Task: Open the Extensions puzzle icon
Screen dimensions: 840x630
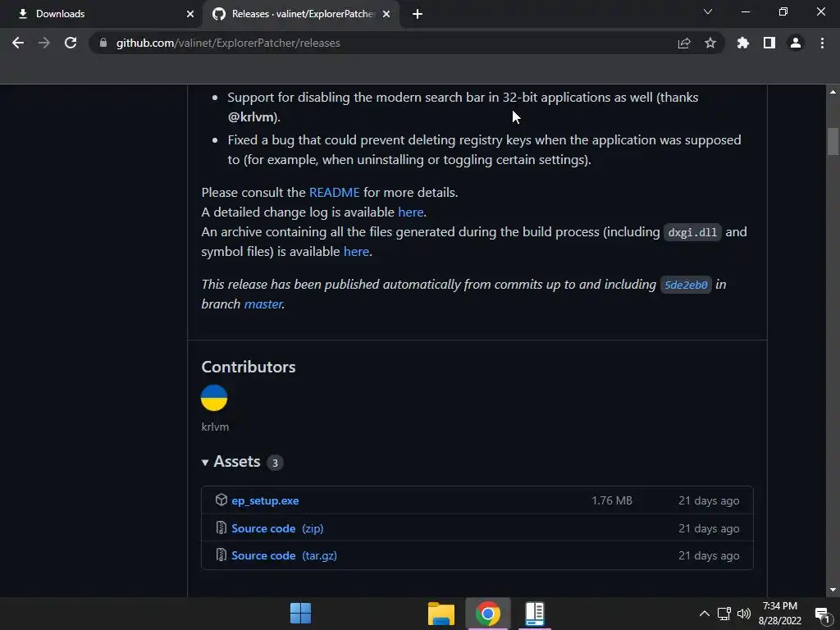Action: pyautogui.click(x=743, y=43)
